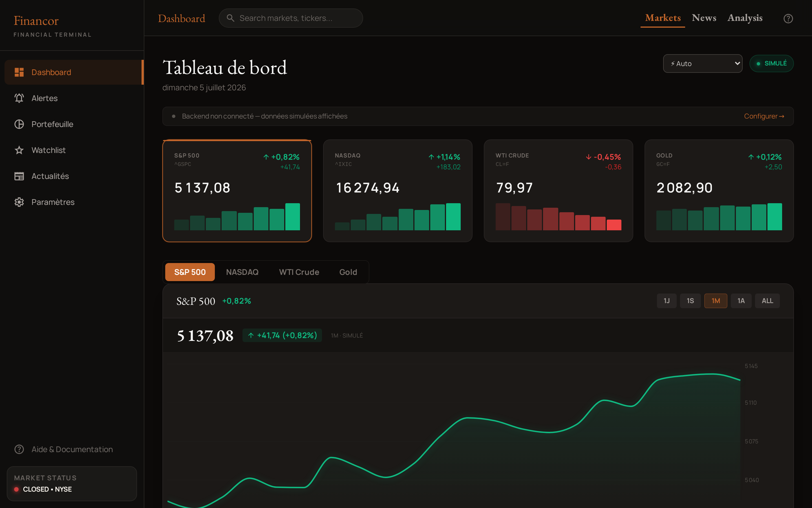Open the Auto data source dropdown

[x=703, y=63]
